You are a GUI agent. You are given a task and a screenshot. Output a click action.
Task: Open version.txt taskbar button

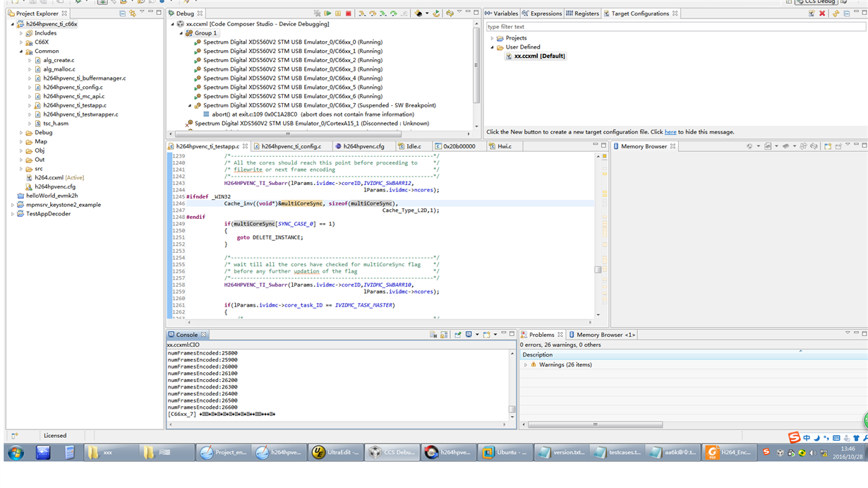[560, 453]
